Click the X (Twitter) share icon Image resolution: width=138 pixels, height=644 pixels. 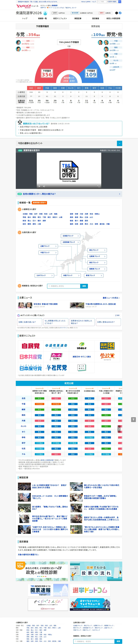point(117,13)
